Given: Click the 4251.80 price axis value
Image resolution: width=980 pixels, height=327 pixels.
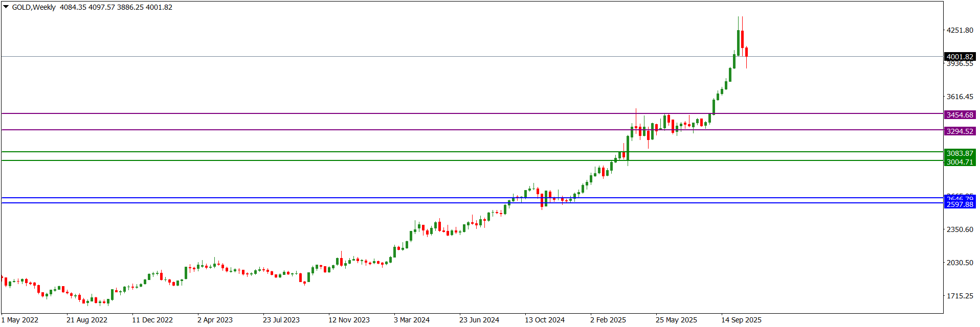Looking at the screenshot, I should click(960, 30).
